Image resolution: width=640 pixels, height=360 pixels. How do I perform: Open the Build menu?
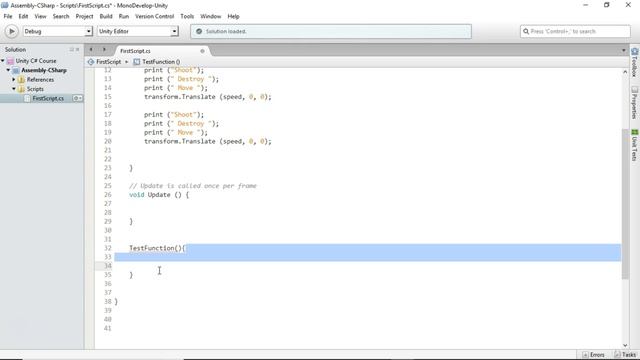(x=106, y=16)
